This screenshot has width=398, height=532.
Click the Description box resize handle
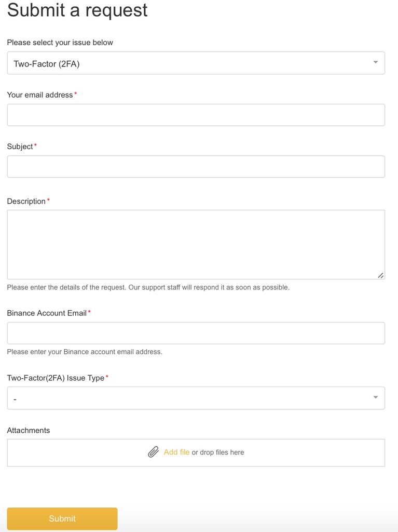coord(381,275)
